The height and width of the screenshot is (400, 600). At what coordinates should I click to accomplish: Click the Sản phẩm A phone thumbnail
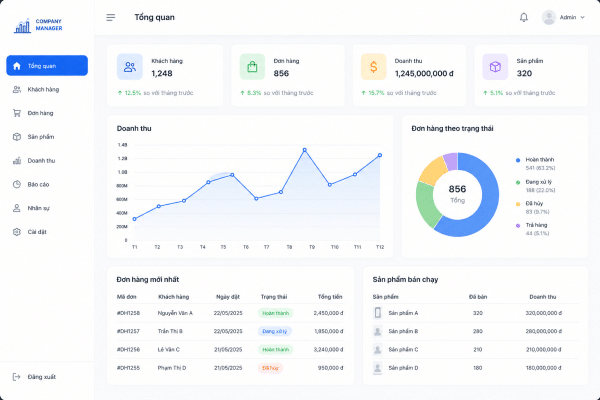click(378, 313)
